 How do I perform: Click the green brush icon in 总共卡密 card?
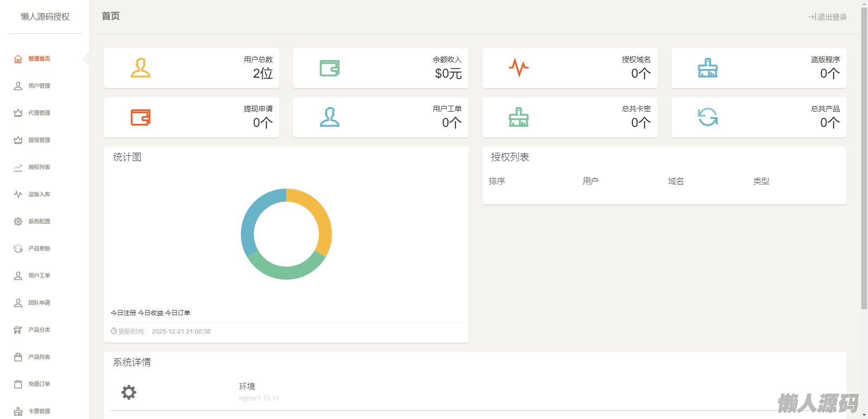point(519,117)
